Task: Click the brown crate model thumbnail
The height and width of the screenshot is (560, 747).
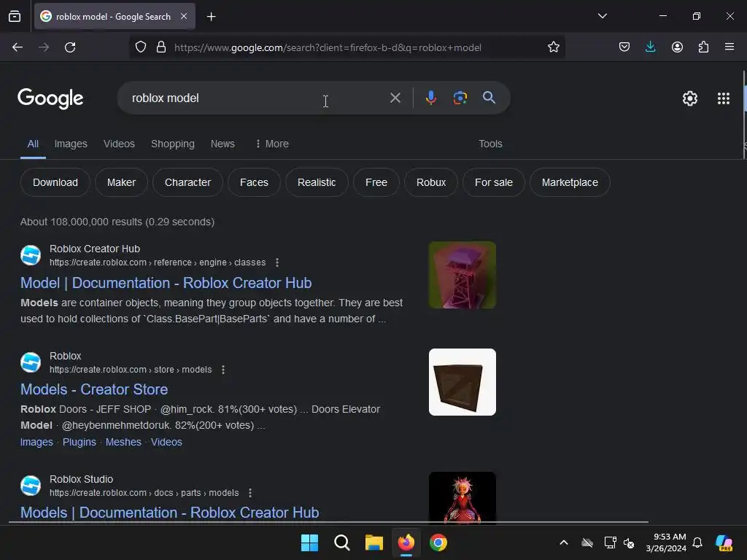Action: click(x=462, y=382)
